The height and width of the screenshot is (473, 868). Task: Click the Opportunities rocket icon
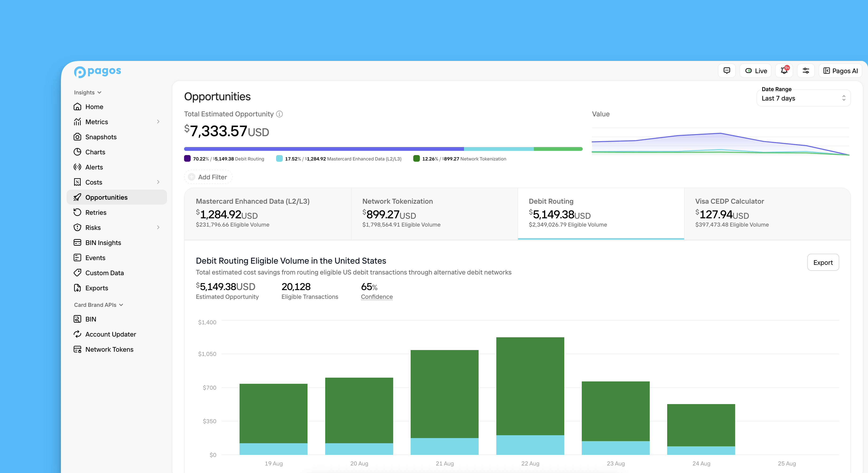(x=77, y=197)
